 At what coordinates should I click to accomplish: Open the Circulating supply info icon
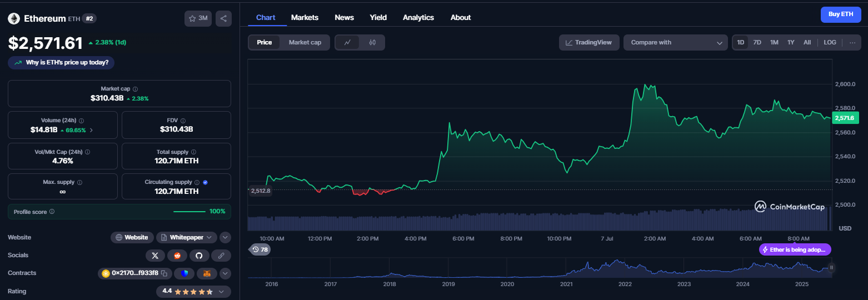[x=197, y=182]
